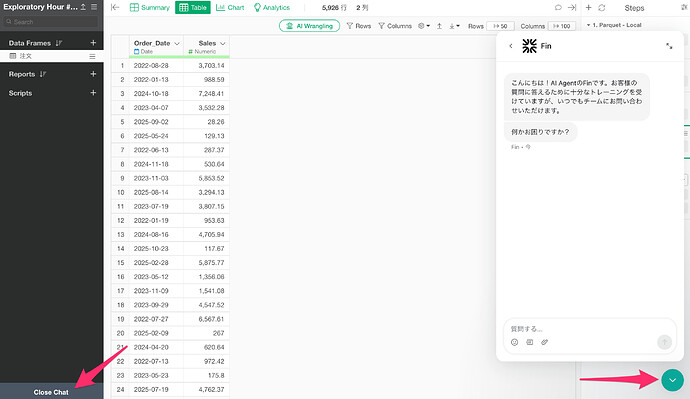Open the Analytics tab
This screenshot has width=690, height=399.
click(272, 7)
